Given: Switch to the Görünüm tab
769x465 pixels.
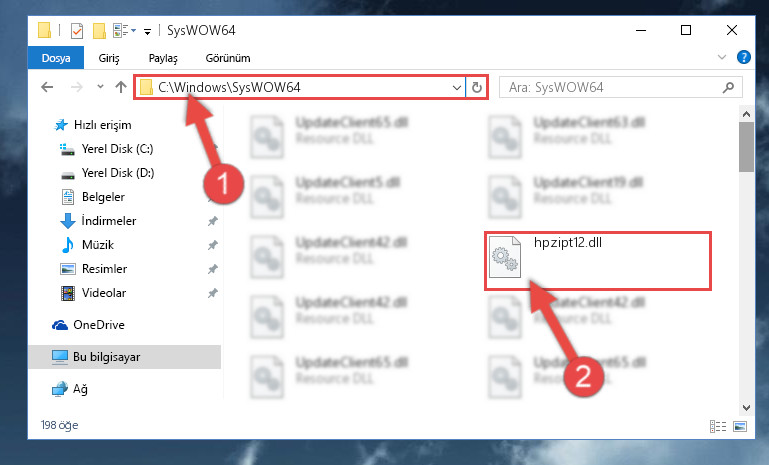Looking at the screenshot, I should coord(228,58).
